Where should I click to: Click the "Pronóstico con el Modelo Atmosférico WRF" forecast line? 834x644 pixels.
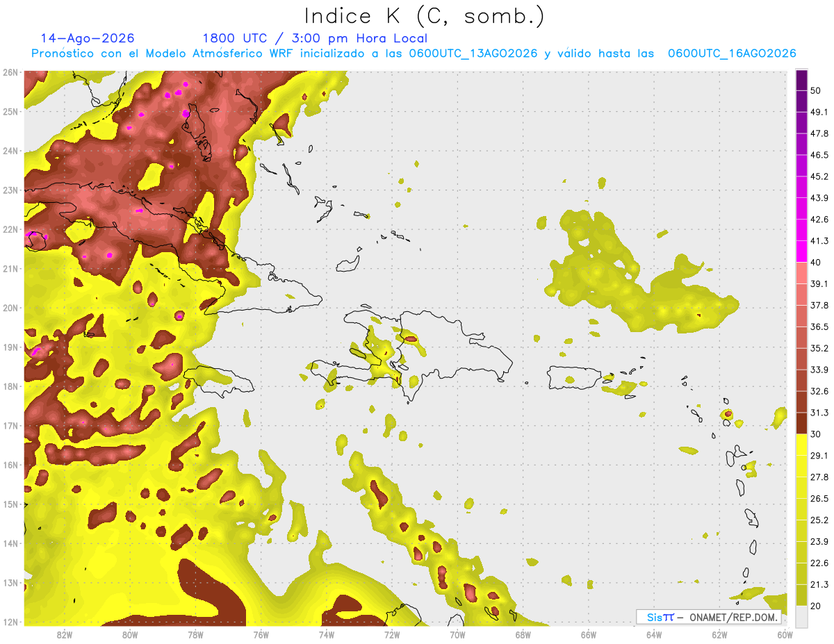pos(414,53)
